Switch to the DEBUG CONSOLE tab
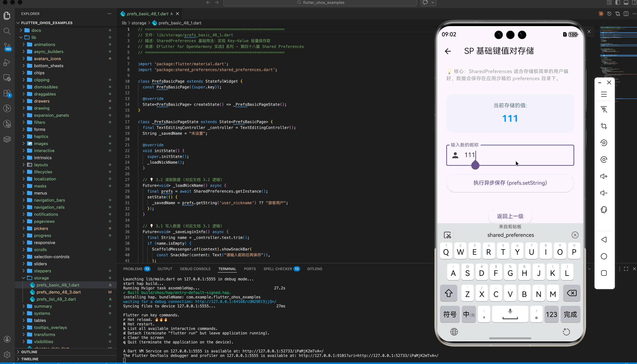This screenshot has width=637, height=364. click(x=195, y=269)
